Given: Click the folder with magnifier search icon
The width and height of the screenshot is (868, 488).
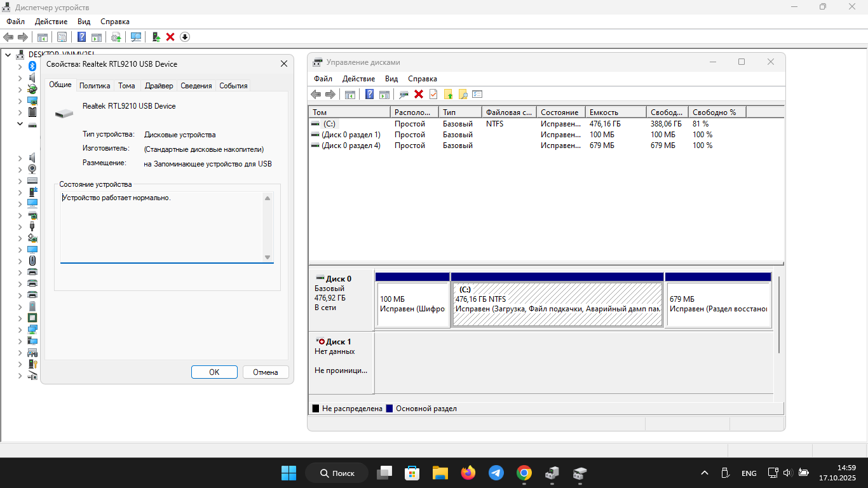Looking at the screenshot, I should 463,94.
